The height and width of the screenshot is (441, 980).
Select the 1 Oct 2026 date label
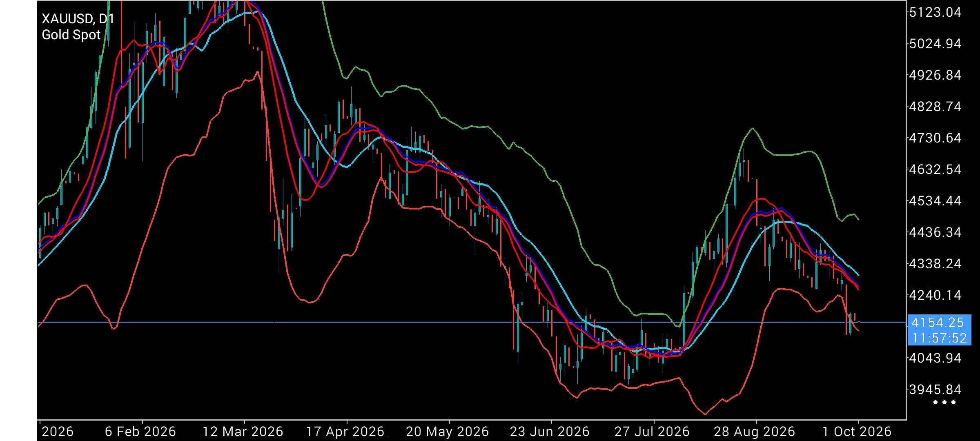(x=857, y=432)
